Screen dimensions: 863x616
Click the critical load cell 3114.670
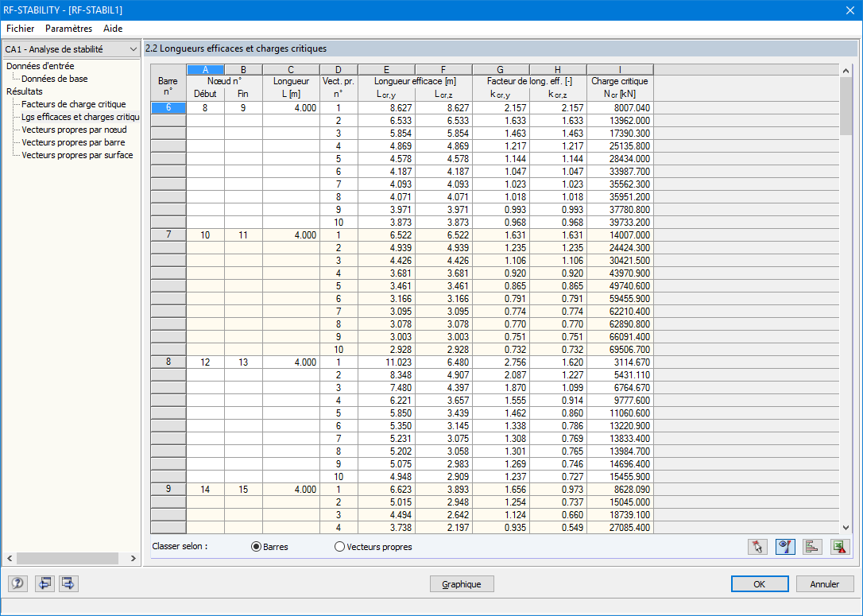click(x=620, y=362)
